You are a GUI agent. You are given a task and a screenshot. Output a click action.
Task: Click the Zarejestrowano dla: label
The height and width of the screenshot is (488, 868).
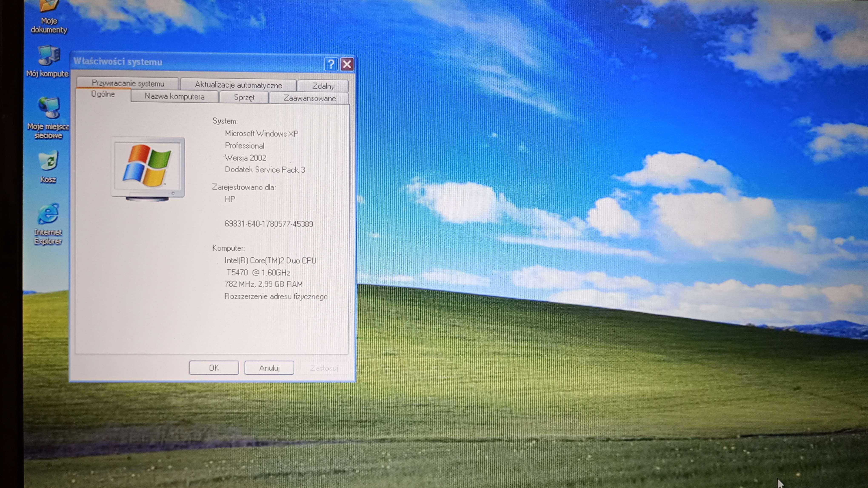(244, 187)
